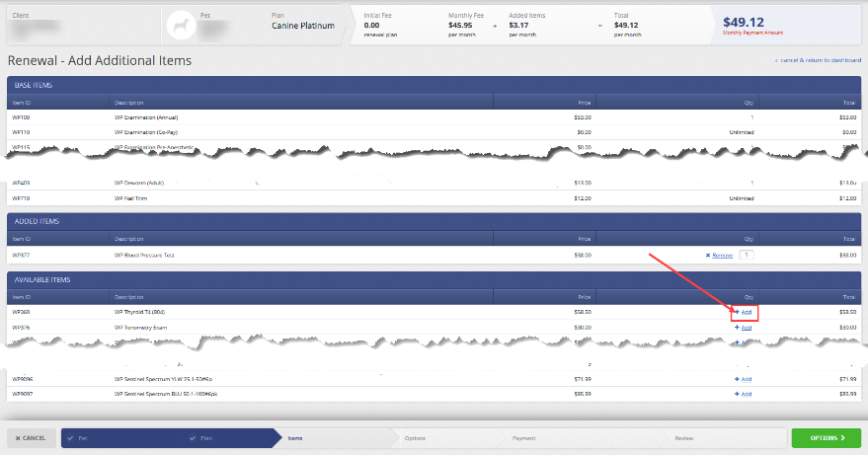Add WP Tonometry Exam item to the plan
Screen dimensions: 868x455
point(743,328)
